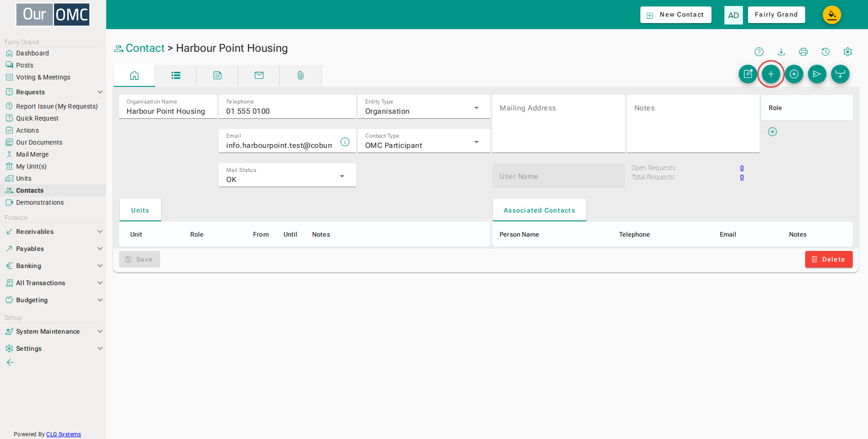Screen dimensions: 868x439
Task: Open the history clock icon
Action: point(826,52)
